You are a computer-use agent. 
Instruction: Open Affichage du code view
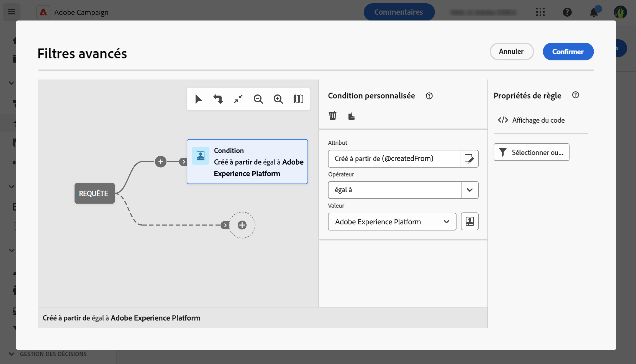click(x=531, y=120)
